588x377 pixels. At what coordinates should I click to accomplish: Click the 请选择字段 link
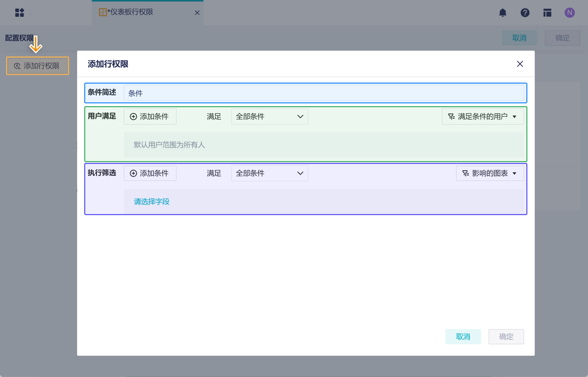152,202
